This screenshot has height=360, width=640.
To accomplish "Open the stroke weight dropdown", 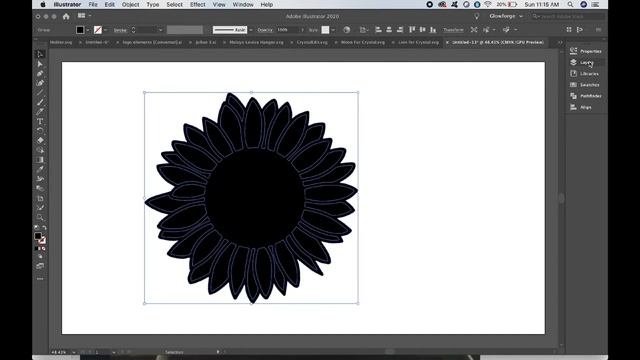I will click(160, 30).
